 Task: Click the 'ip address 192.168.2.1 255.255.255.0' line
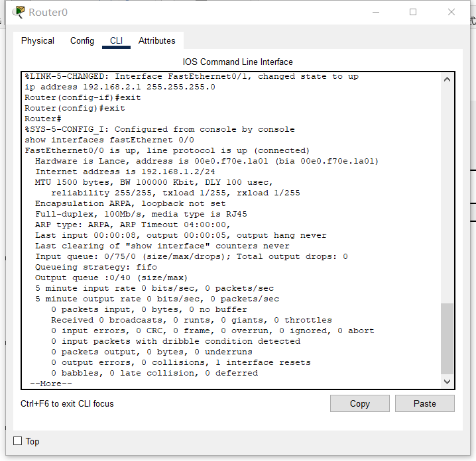click(120, 87)
